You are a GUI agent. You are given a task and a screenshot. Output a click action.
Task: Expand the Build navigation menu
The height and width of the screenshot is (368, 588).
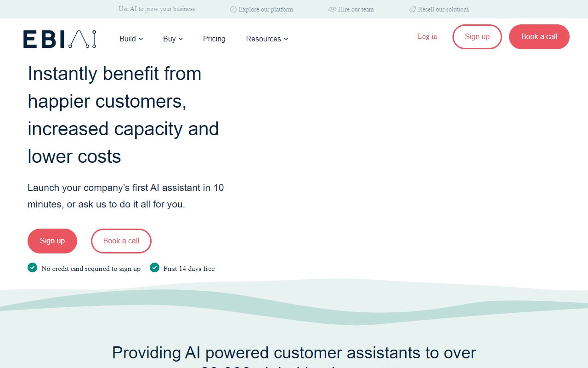point(130,39)
